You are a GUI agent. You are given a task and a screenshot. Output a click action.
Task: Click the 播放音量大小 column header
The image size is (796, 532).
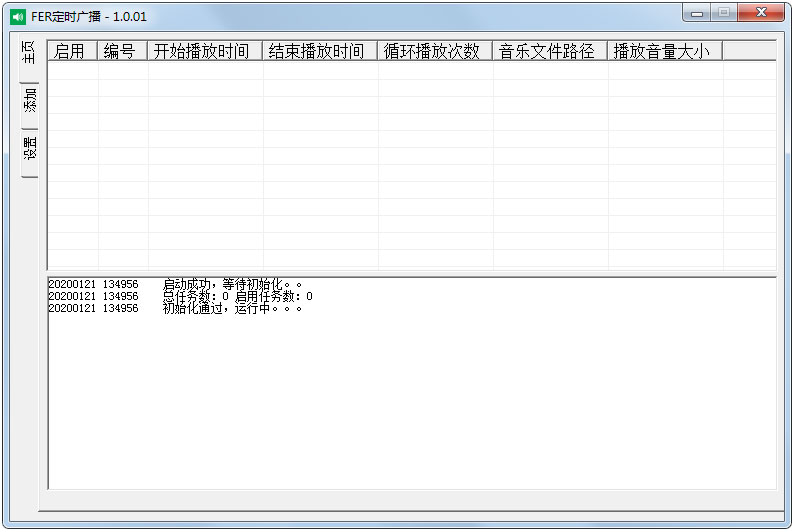click(664, 51)
